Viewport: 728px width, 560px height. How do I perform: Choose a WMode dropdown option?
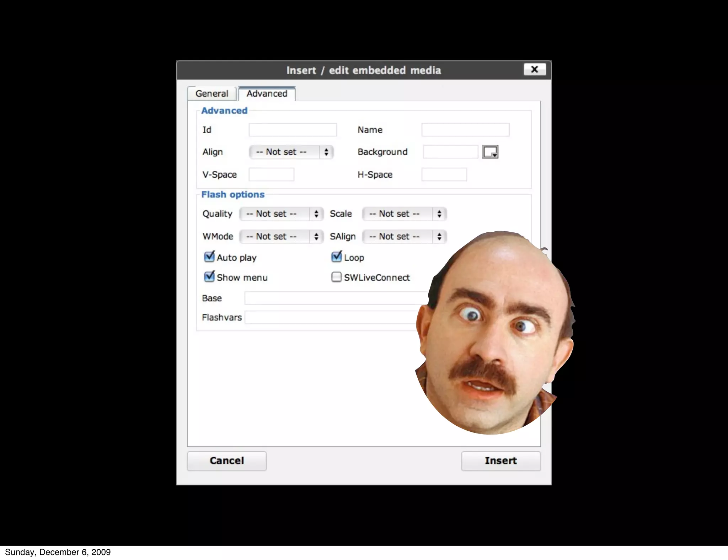(281, 237)
